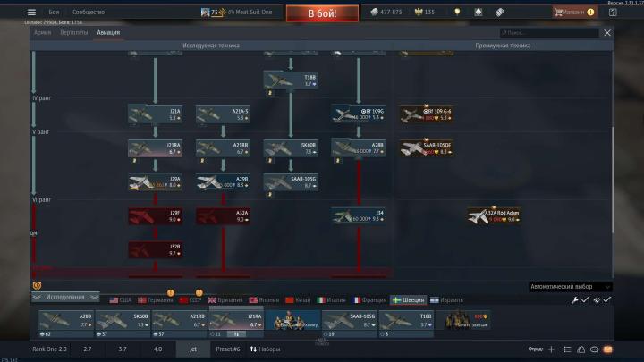Switch nation to Италия

coord(331,300)
